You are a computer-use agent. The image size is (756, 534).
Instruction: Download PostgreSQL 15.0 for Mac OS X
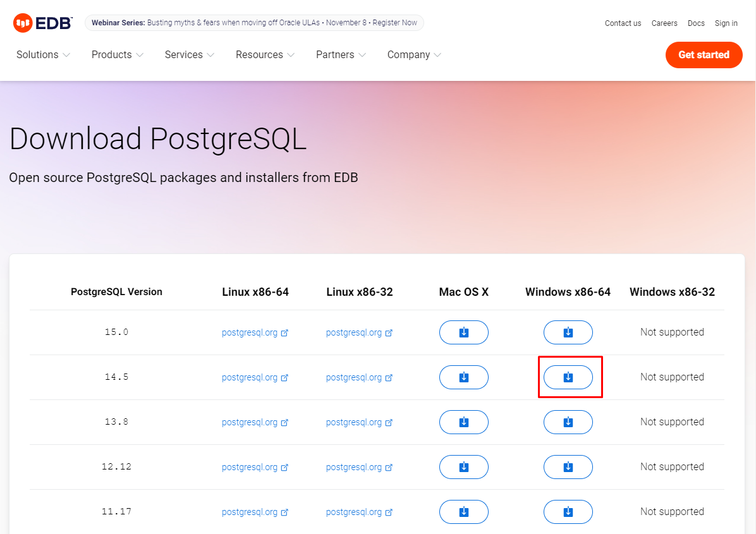point(464,332)
